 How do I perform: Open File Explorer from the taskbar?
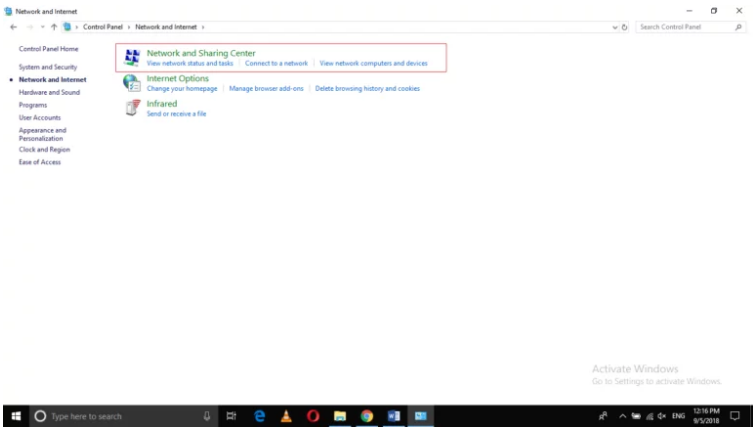pos(340,416)
